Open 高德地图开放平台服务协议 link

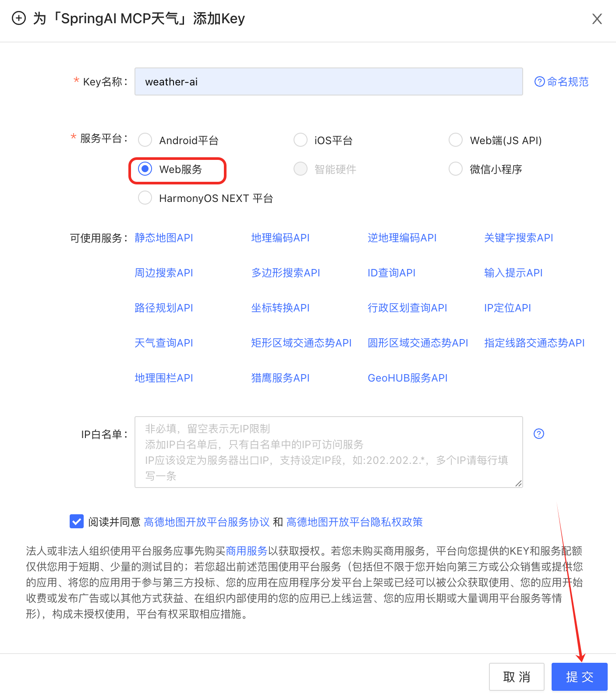coord(207,522)
